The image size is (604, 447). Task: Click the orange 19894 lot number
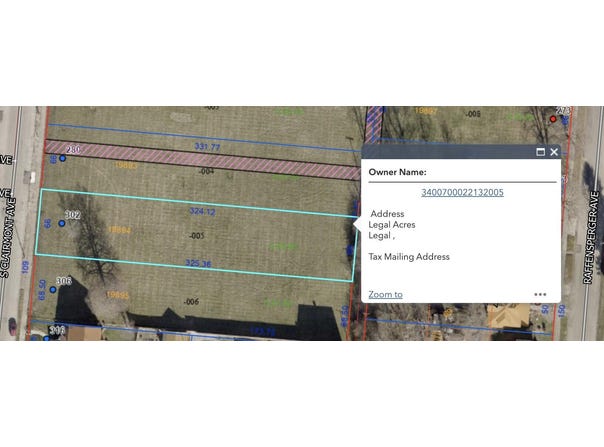pyautogui.click(x=119, y=230)
